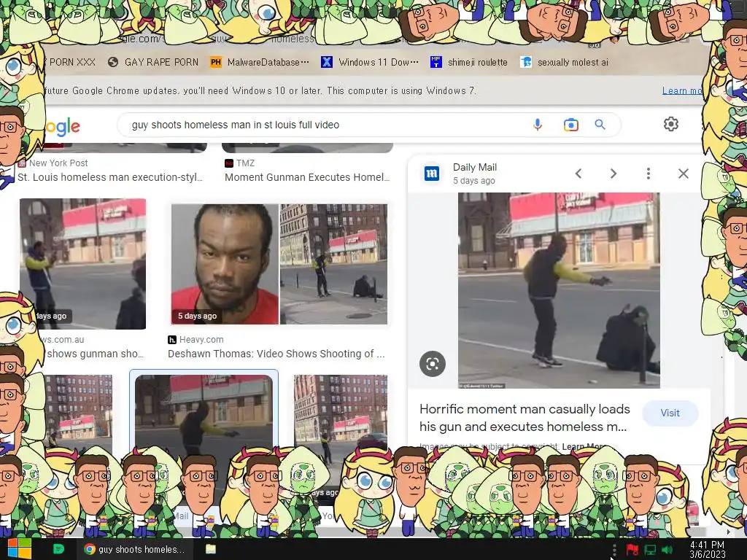
Task: Open the New York Post result title
Action: tap(110, 177)
